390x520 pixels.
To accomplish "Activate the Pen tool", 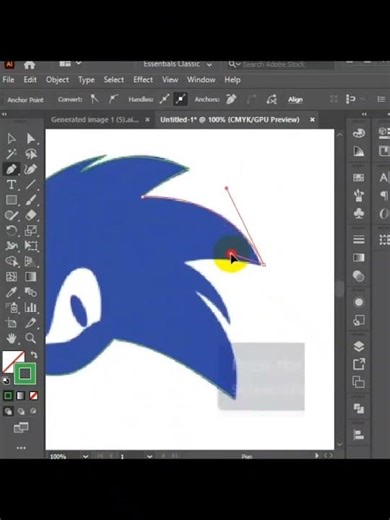I will [x=11, y=169].
